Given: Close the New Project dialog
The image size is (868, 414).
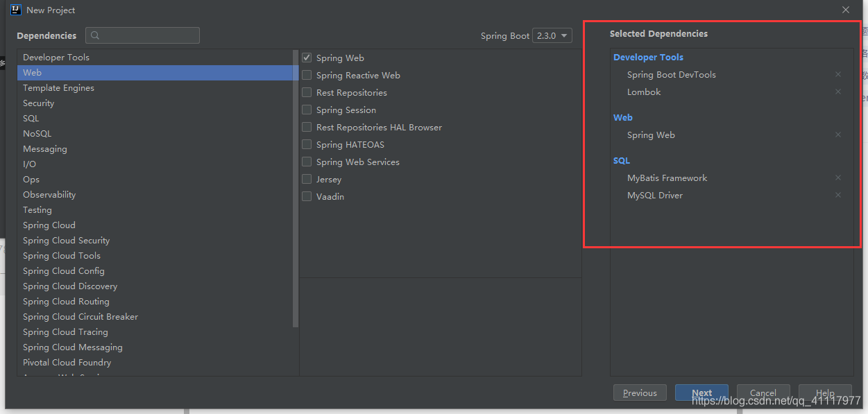Looking at the screenshot, I should tap(846, 10).
